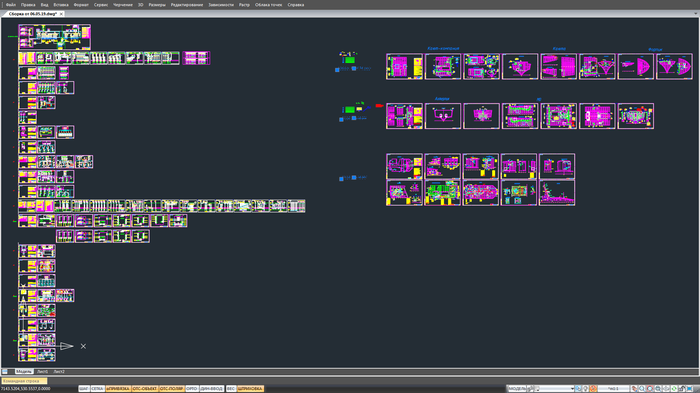Click the green regenerate arrows icon

point(674,389)
